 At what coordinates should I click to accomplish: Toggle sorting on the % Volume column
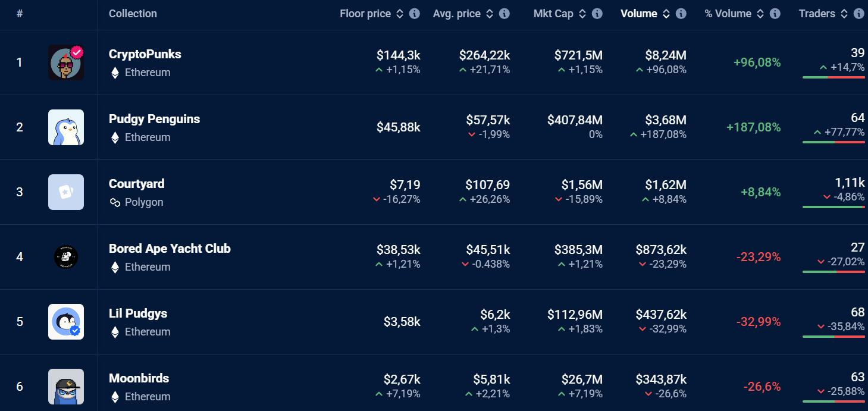click(x=760, y=13)
